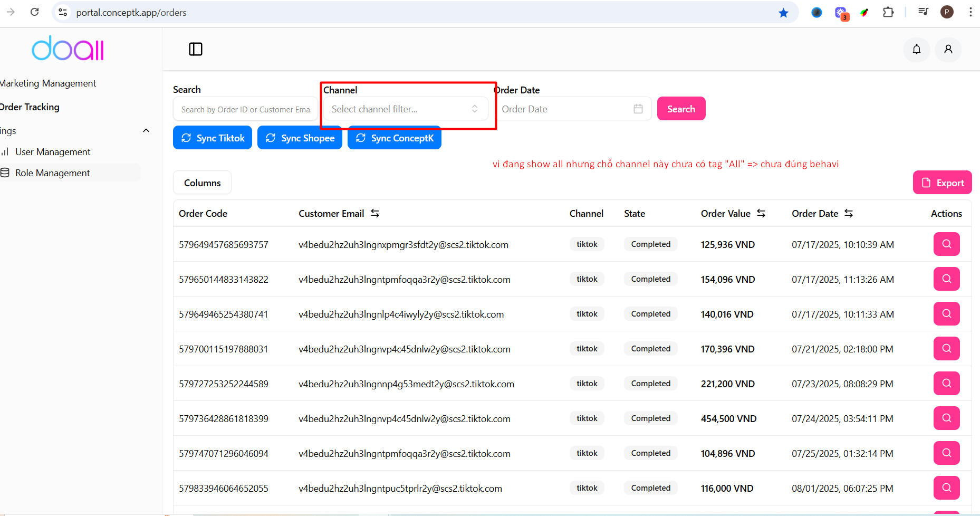
Task: Sort by Order Value arrows icon
Action: coord(761,213)
